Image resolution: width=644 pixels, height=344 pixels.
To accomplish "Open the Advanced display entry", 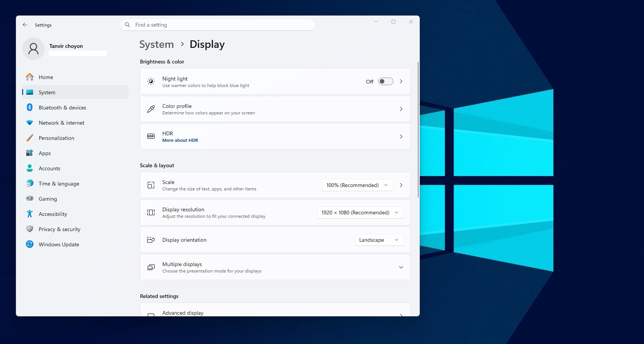I will point(275,310).
